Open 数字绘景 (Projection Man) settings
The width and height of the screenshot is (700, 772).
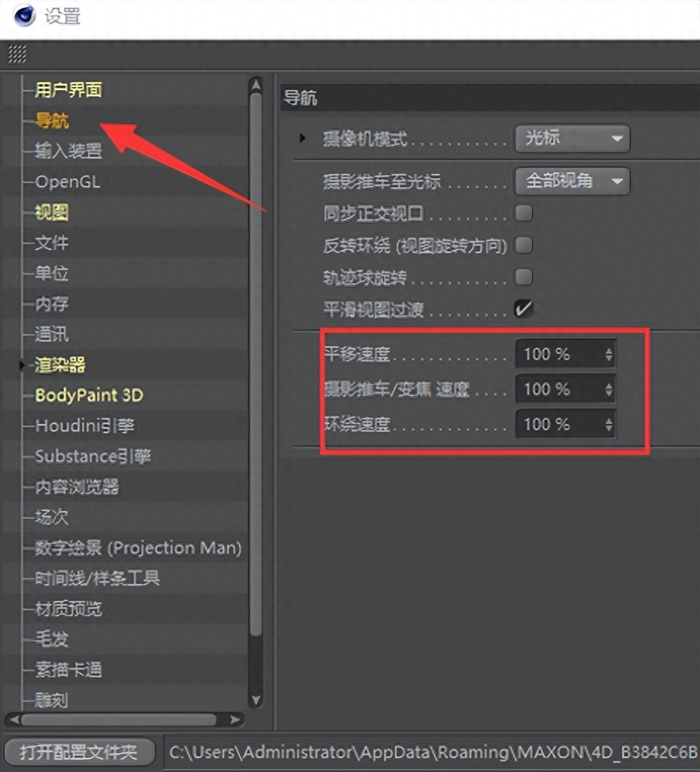coord(138,548)
